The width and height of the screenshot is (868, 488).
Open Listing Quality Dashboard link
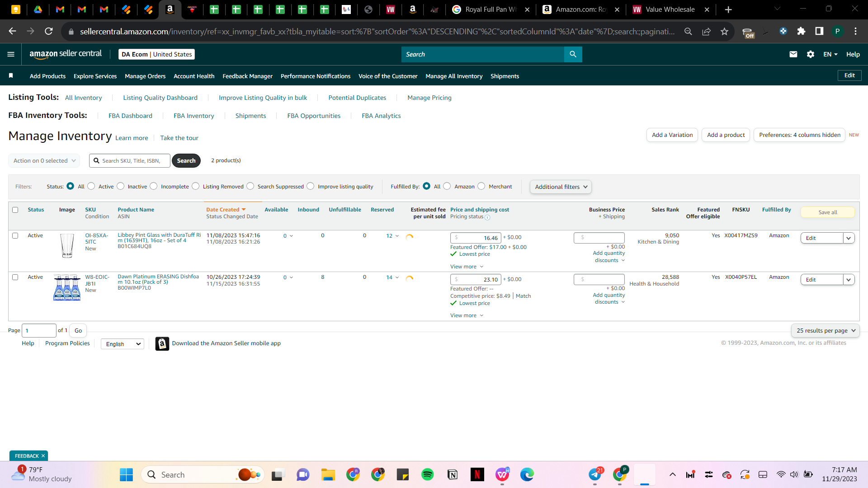(x=160, y=98)
